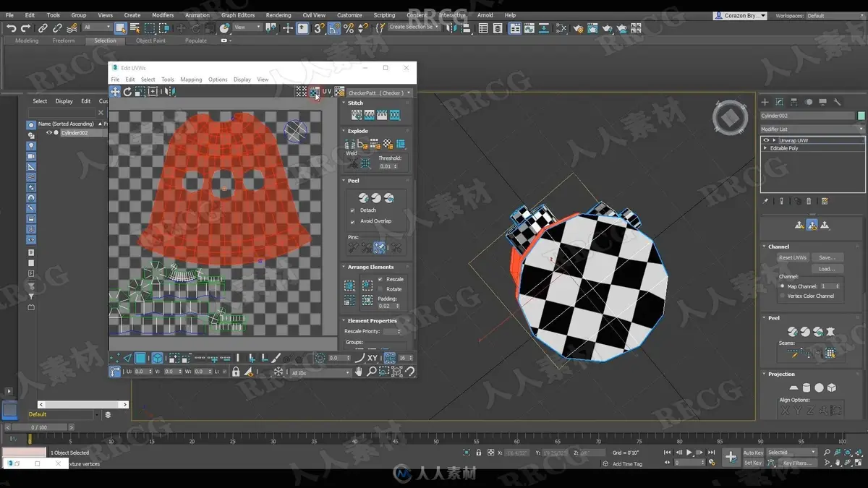868x488 pixels.
Task: Click the Zoom magnifier icon in Edit UVWs
Action: 371,372
